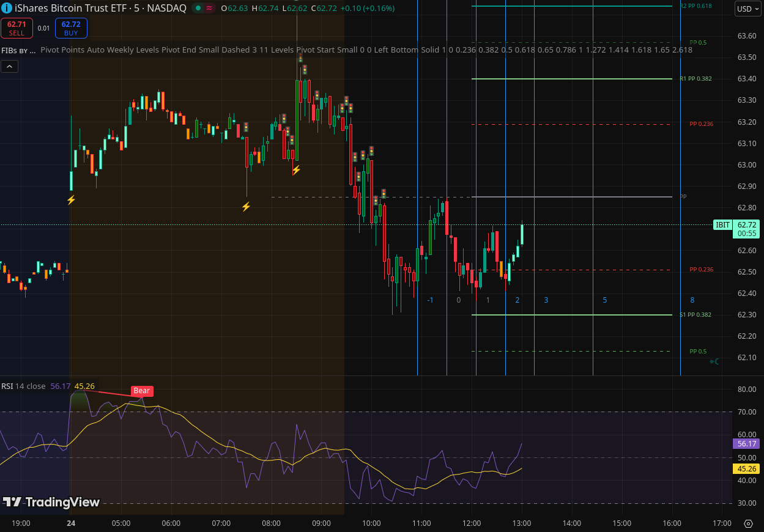Click the FIBs BY indicator legend name
The image size is (764, 532).
pyautogui.click(x=18, y=50)
